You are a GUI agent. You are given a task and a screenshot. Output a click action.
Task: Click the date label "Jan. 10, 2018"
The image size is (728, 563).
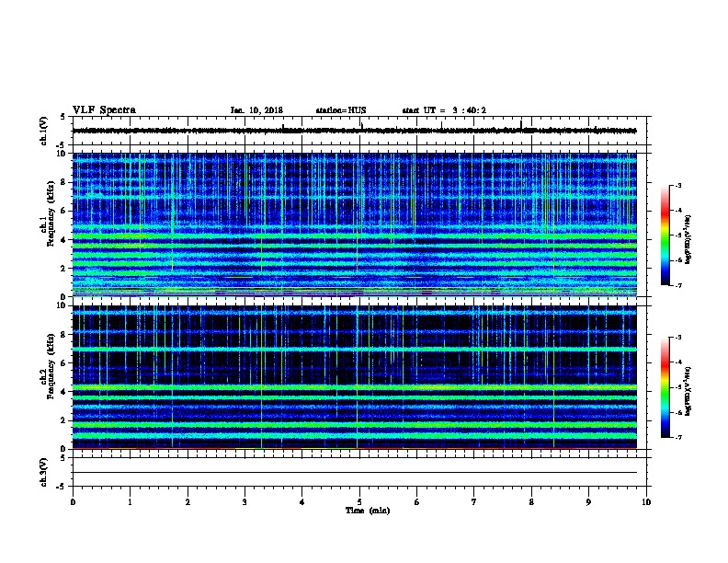point(256,110)
